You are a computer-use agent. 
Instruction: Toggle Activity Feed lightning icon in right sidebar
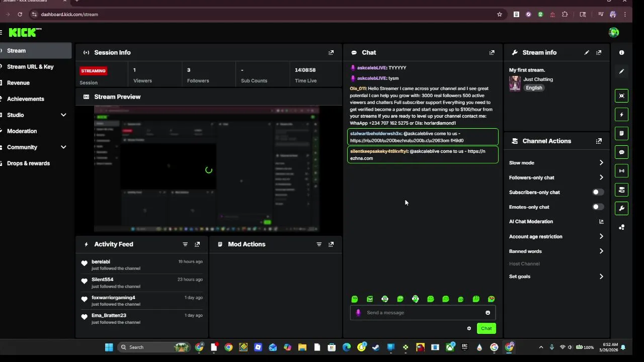pos(622,115)
